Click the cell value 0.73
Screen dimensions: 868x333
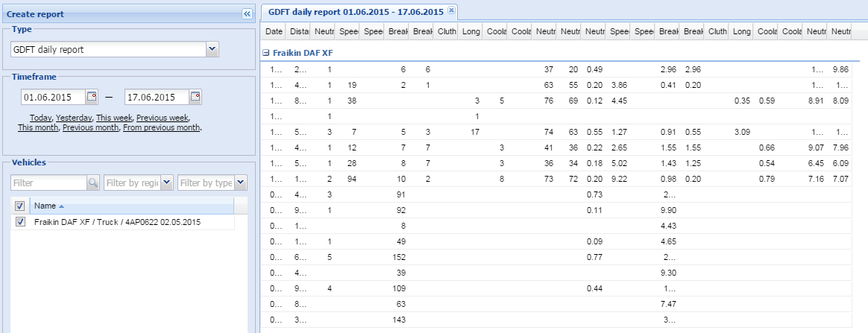[x=594, y=194]
